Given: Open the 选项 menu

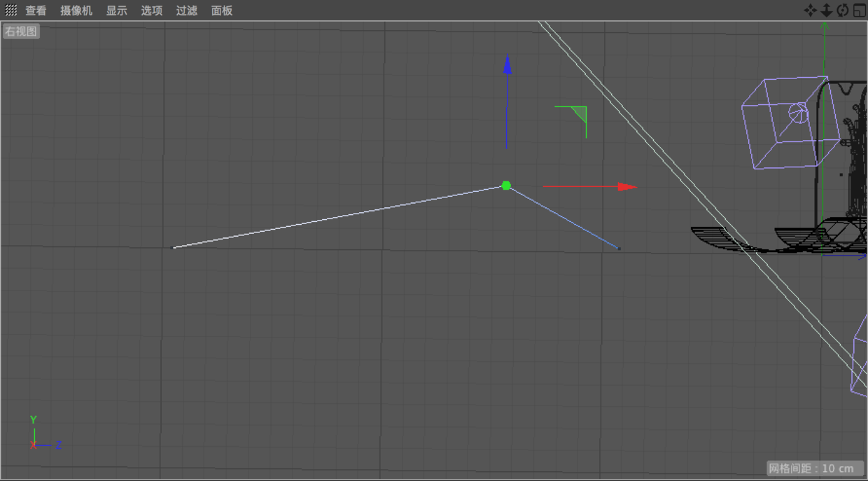Looking at the screenshot, I should (x=152, y=11).
